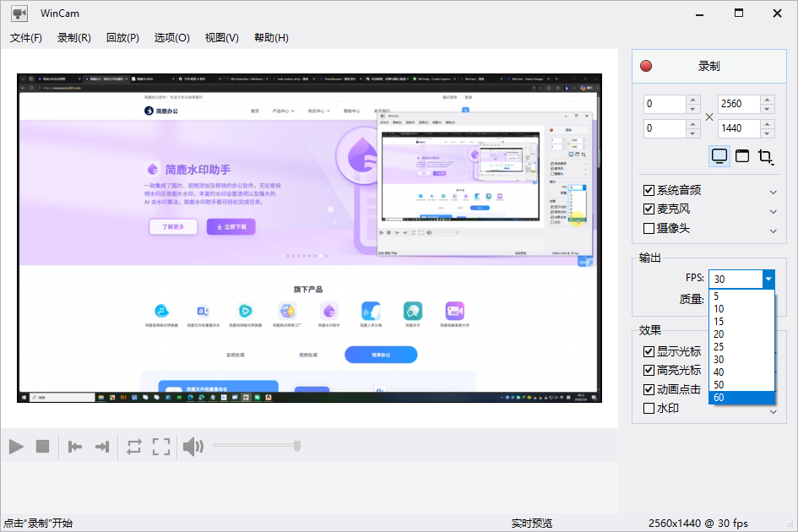Jump to start of recording
This screenshot has height=532, width=798.
(75, 447)
